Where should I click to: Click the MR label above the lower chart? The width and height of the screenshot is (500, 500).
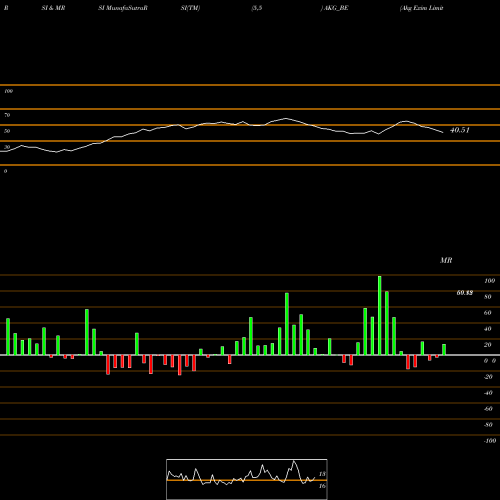pos(446,260)
